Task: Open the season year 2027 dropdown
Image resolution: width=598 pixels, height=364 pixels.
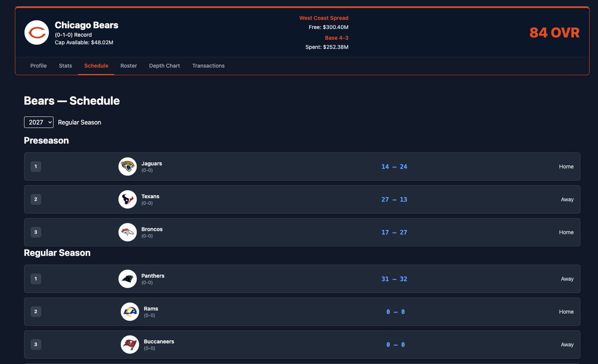Action: point(38,122)
